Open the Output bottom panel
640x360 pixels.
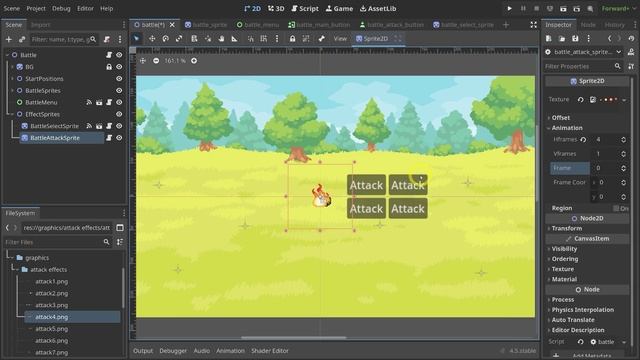point(143,351)
